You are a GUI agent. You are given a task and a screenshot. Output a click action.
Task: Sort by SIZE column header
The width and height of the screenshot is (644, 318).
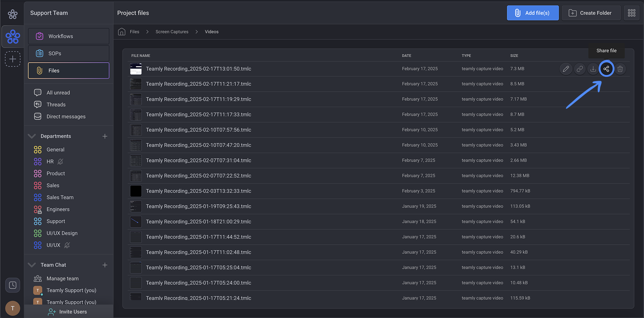pyautogui.click(x=514, y=56)
